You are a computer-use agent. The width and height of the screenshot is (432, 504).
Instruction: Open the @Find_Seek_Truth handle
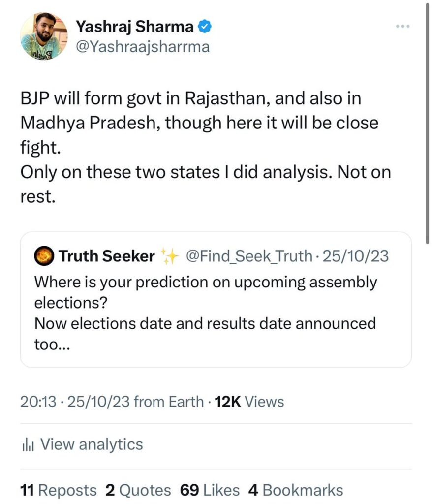[x=249, y=256]
